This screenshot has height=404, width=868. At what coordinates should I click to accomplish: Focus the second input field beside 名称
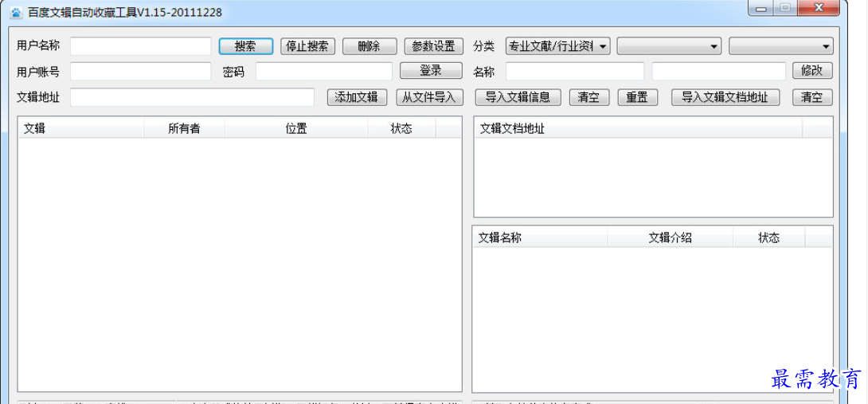[x=718, y=72]
